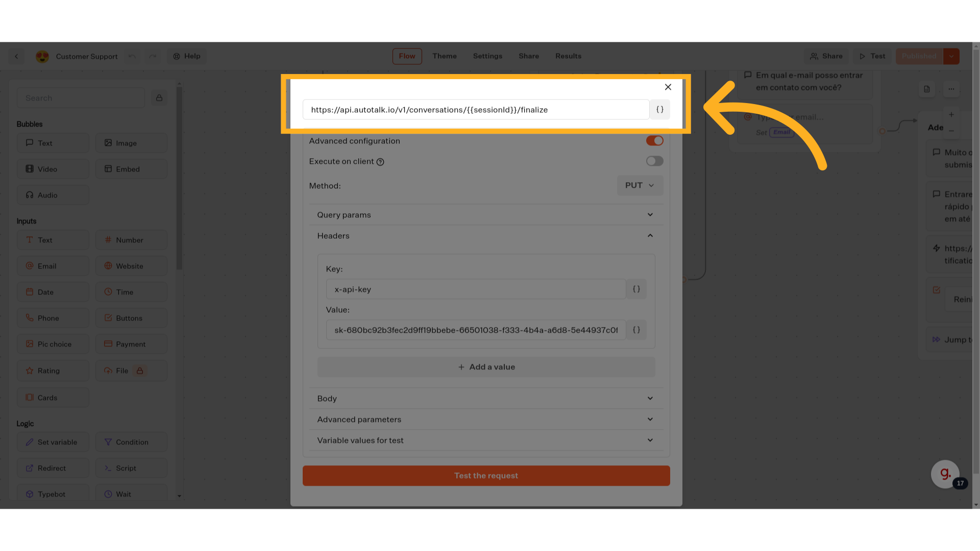Open the Help button

point(187,56)
